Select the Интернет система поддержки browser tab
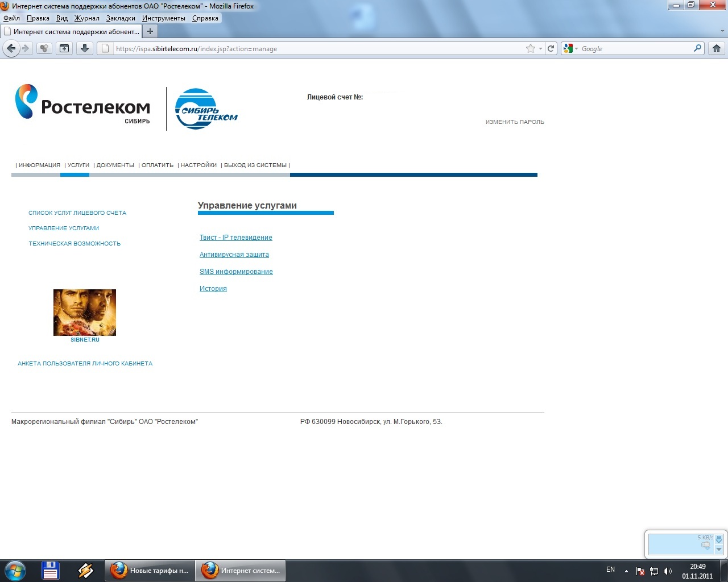 [71, 31]
